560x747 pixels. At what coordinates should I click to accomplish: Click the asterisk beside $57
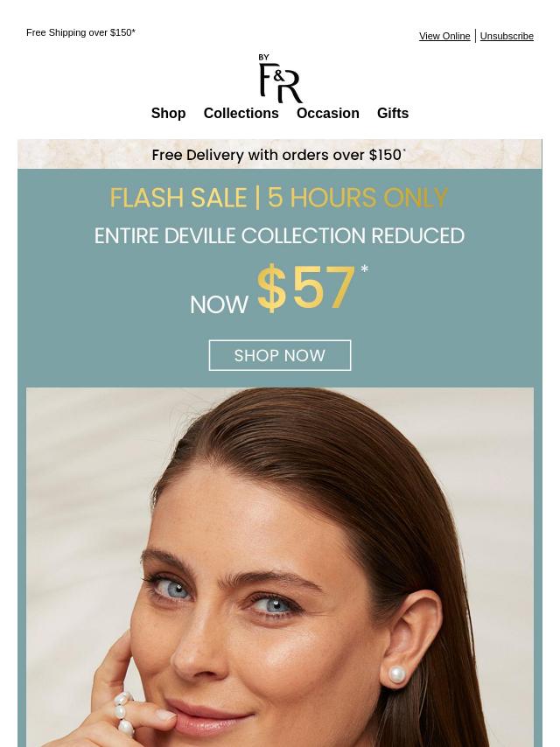tap(365, 269)
